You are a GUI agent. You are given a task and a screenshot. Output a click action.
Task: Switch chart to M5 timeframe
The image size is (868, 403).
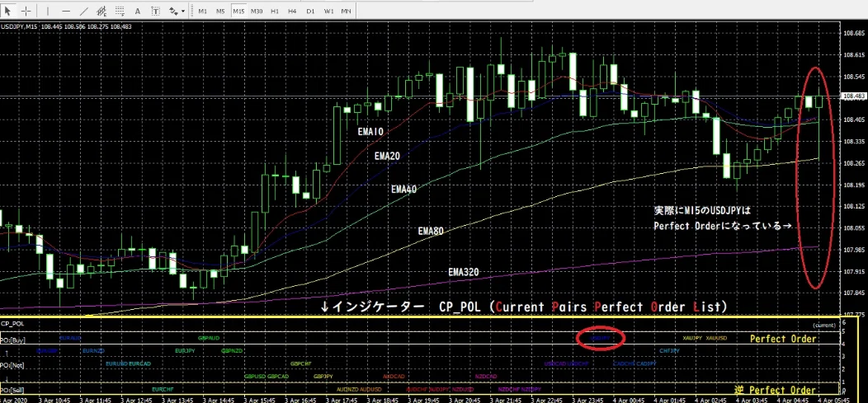point(220,11)
